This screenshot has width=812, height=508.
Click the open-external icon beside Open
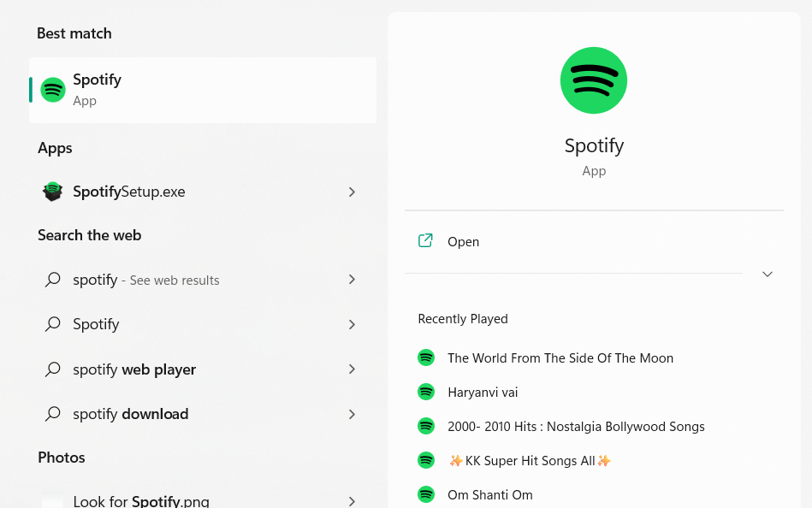[425, 241]
